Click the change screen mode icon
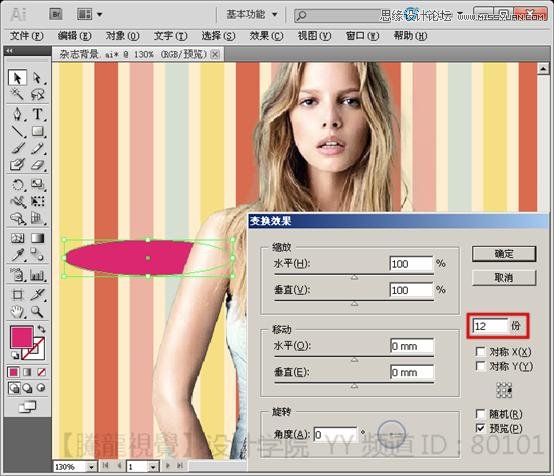The image size is (554, 476). [28, 407]
